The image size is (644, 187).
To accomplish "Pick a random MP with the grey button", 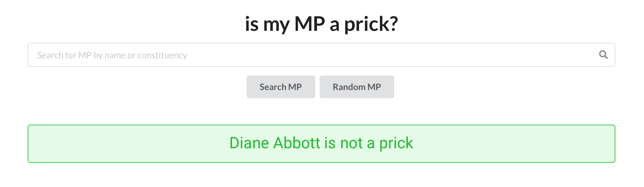I will [x=357, y=87].
